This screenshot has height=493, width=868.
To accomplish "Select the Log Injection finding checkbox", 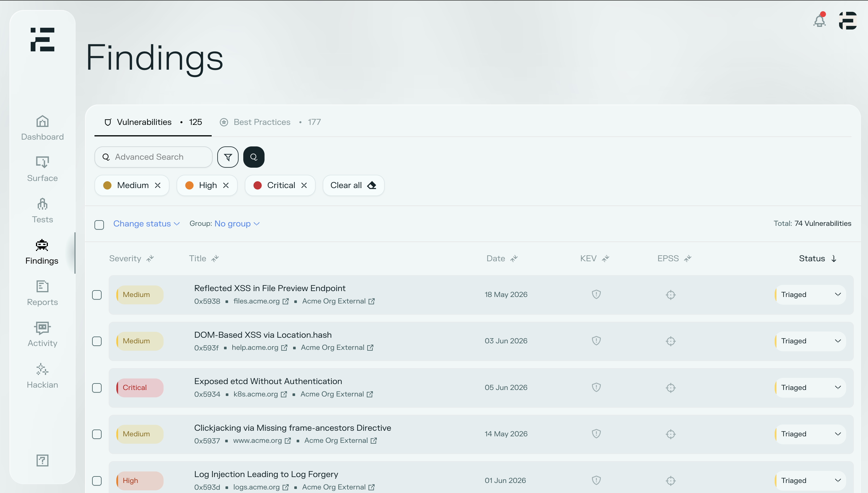I will tap(97, 481).
